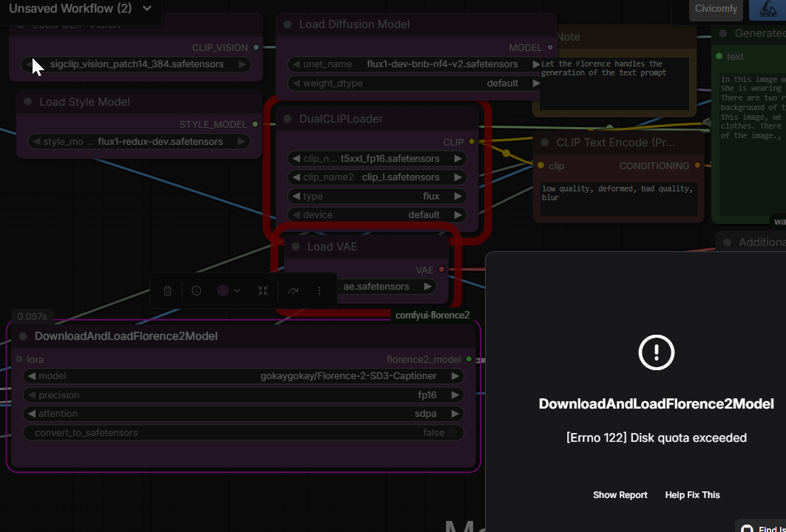Click the comfyui-florence2 badge label
The image size is (786, 532).
tap(432, 315)
